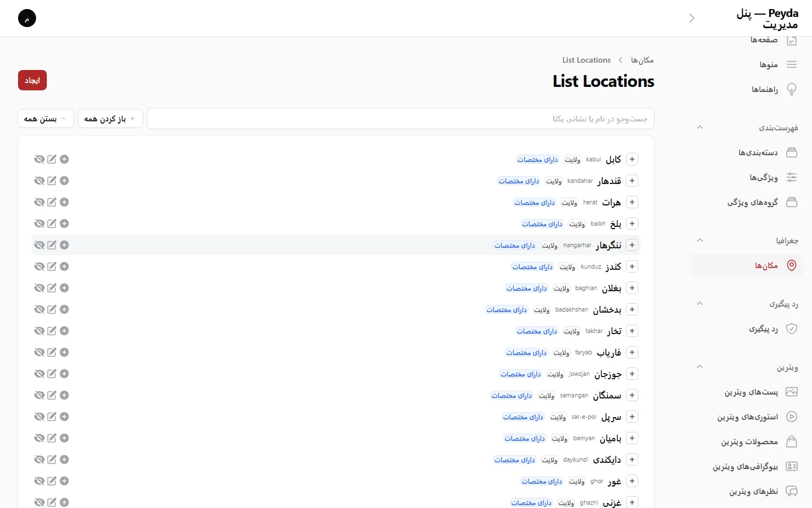812x508 pixels.
Task: Expand the کابل location row
Action: [632, 159]
